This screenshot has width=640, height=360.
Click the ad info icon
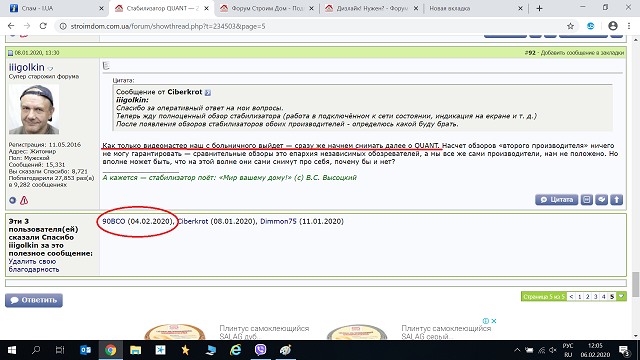pyautogui.click(x=486, y=321)
